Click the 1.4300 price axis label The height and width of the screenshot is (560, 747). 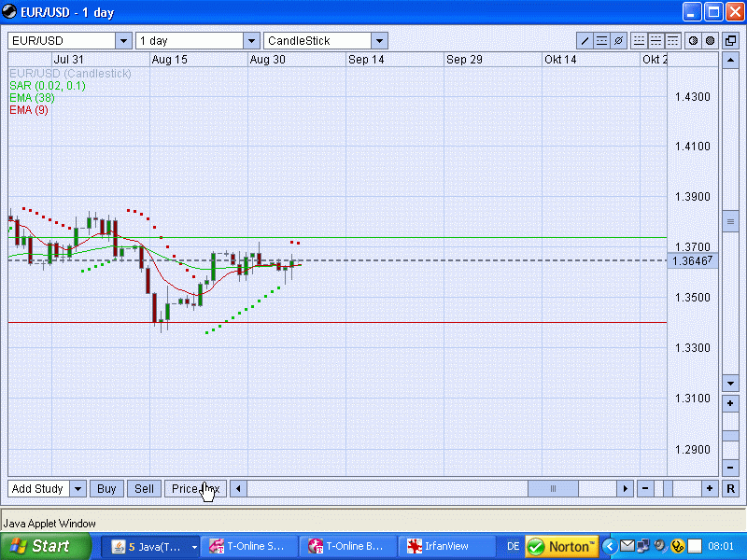pyautogui.click(x=692, y=97)
